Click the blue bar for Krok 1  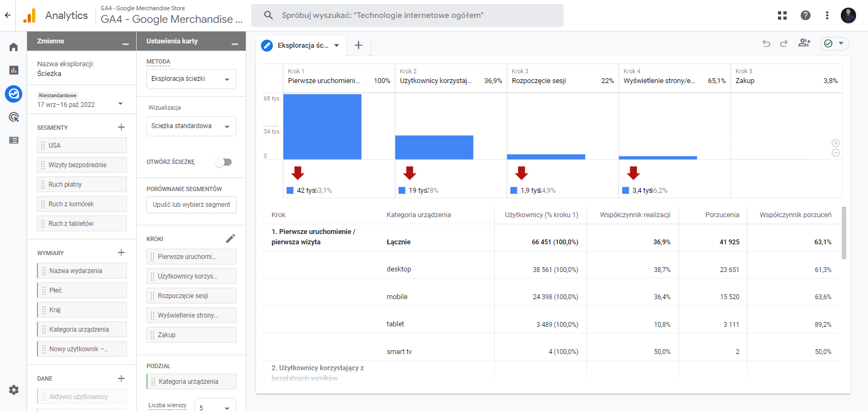(x=322, y=127)
